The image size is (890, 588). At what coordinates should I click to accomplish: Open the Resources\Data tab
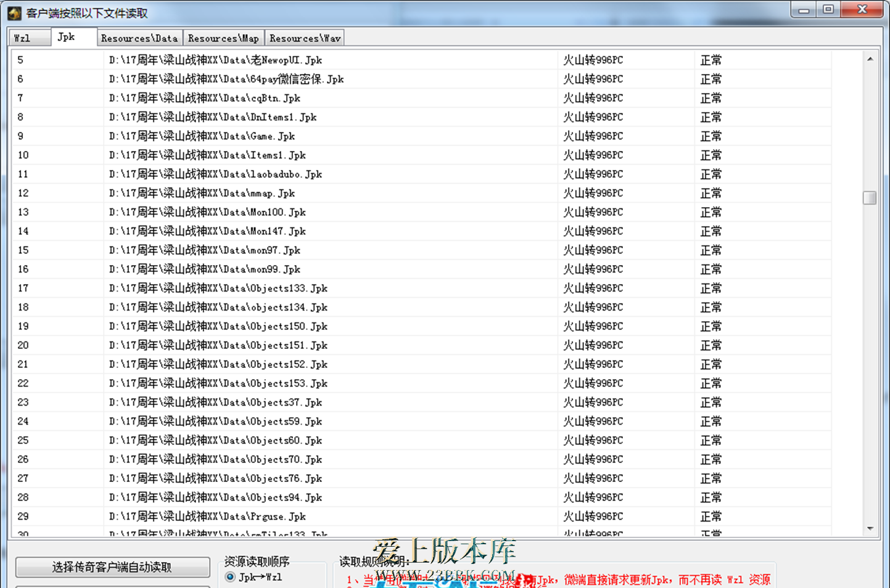(140, 38)
